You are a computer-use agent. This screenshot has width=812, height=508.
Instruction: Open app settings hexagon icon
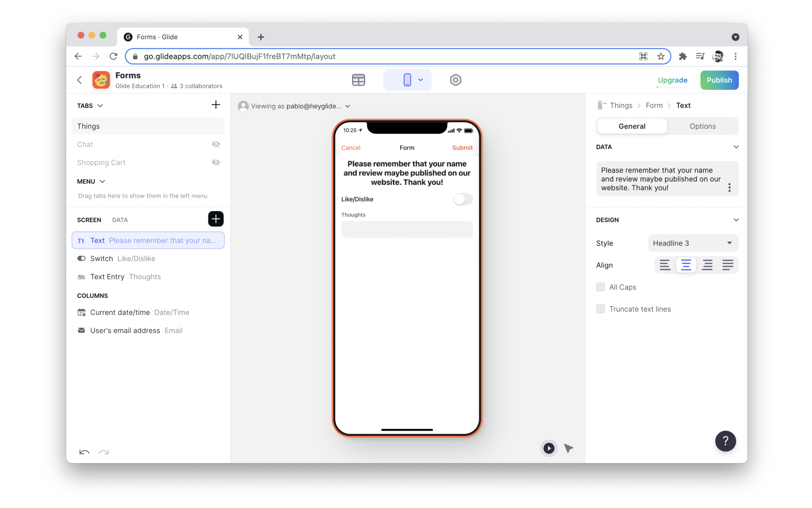click(455, 80)
